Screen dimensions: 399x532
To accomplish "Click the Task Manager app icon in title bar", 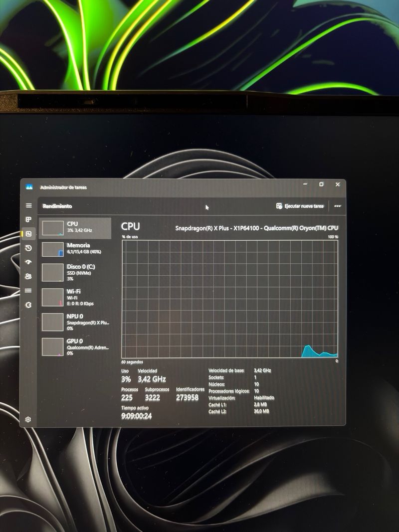I will (x=29, y=187).
